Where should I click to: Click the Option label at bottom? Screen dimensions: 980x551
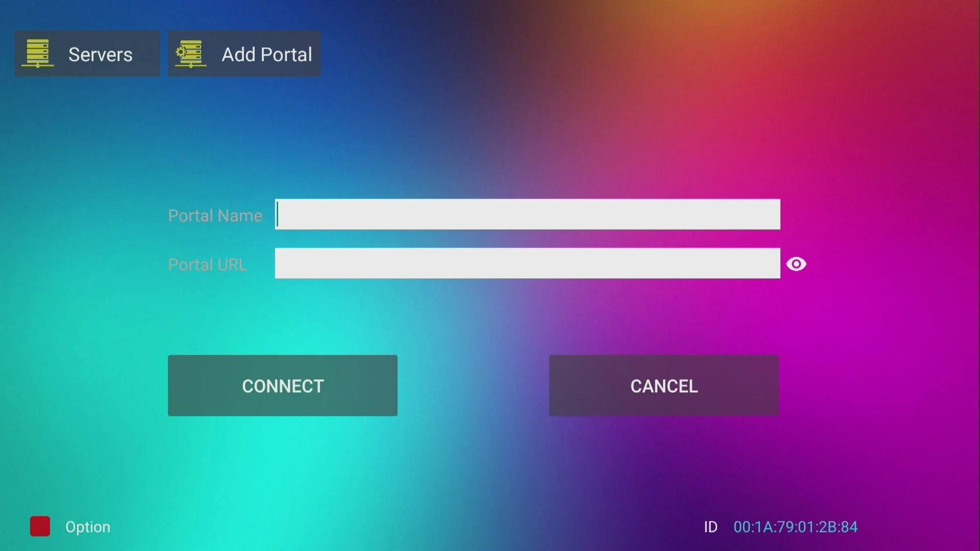[88, 527]
